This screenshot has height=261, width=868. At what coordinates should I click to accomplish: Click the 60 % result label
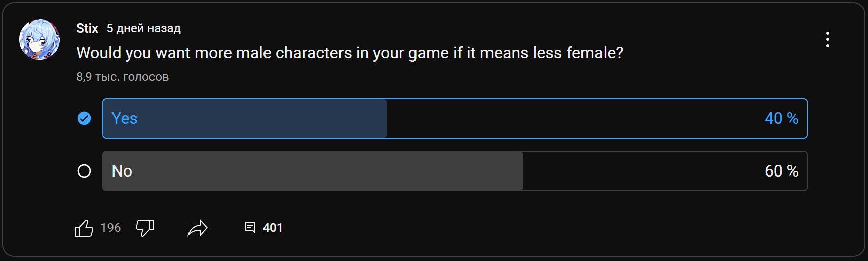(781, 171)
